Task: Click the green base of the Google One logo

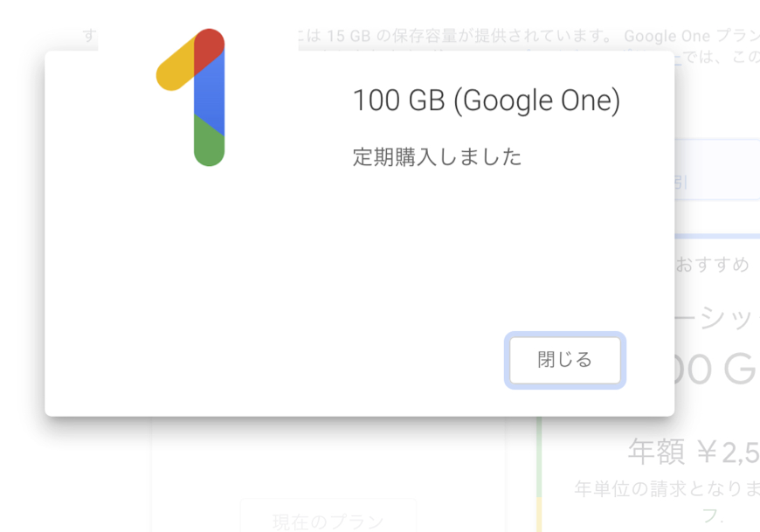Action: (209, 144)
